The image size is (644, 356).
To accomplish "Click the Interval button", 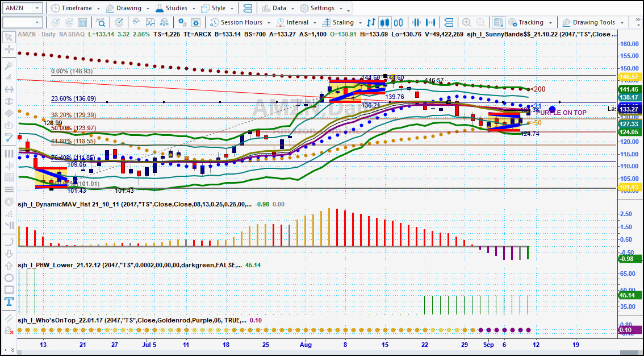I will [293, 22].
